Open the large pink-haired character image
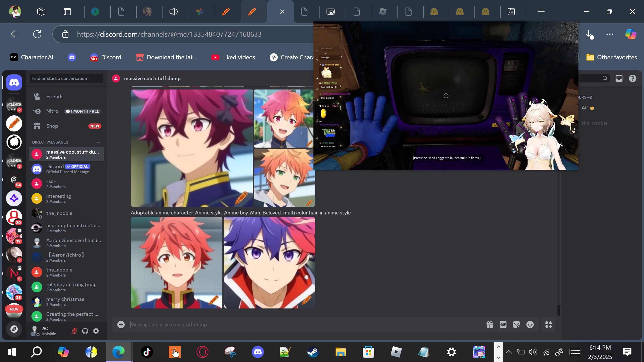This screenshot has width=644, height=362. (192, 148)
